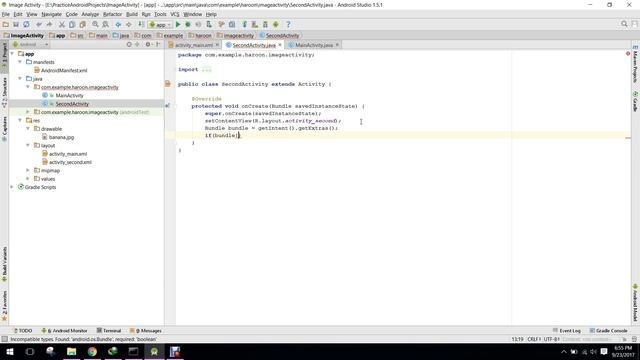This screenshot has height=360, width=640.
Task: Select activity_second.xml in layout folder
Action: 70,162
